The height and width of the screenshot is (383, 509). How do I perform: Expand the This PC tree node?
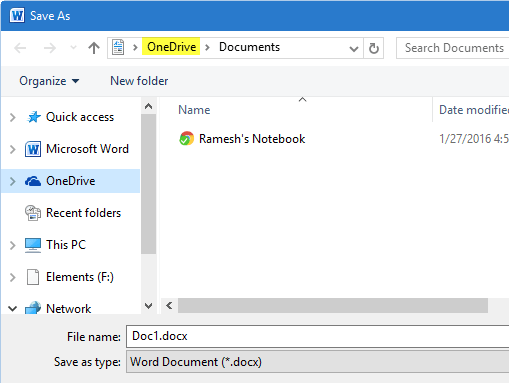pos(13,245)
